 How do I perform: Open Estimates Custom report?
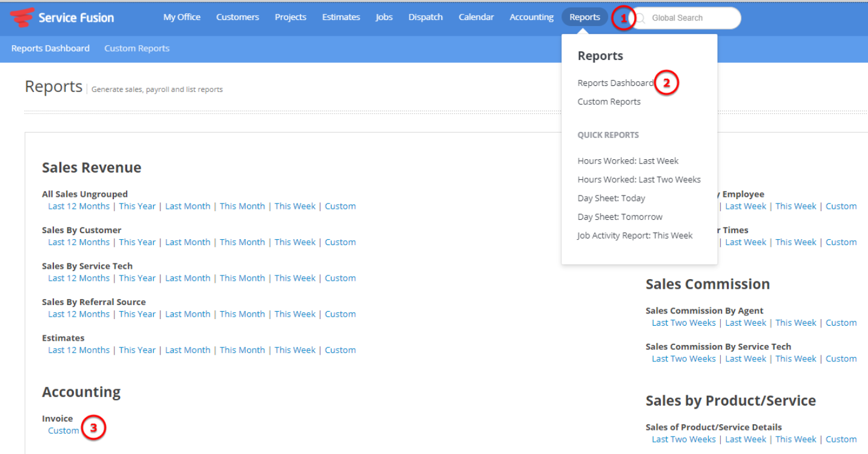340,350
